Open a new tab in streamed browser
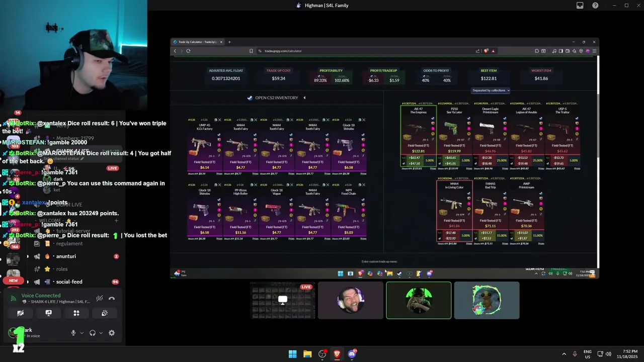The width and height of the screenshot is (644, 362). click(x=229, y=42)
